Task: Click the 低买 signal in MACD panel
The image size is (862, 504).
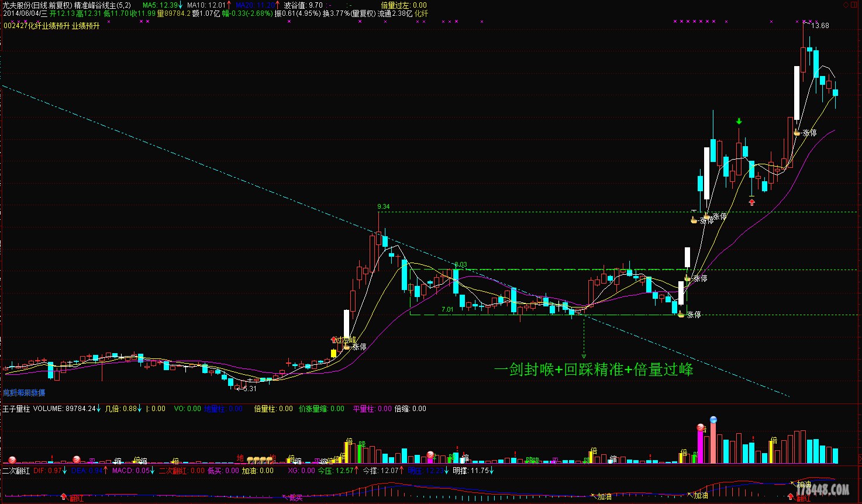Action: click(295, 498)
